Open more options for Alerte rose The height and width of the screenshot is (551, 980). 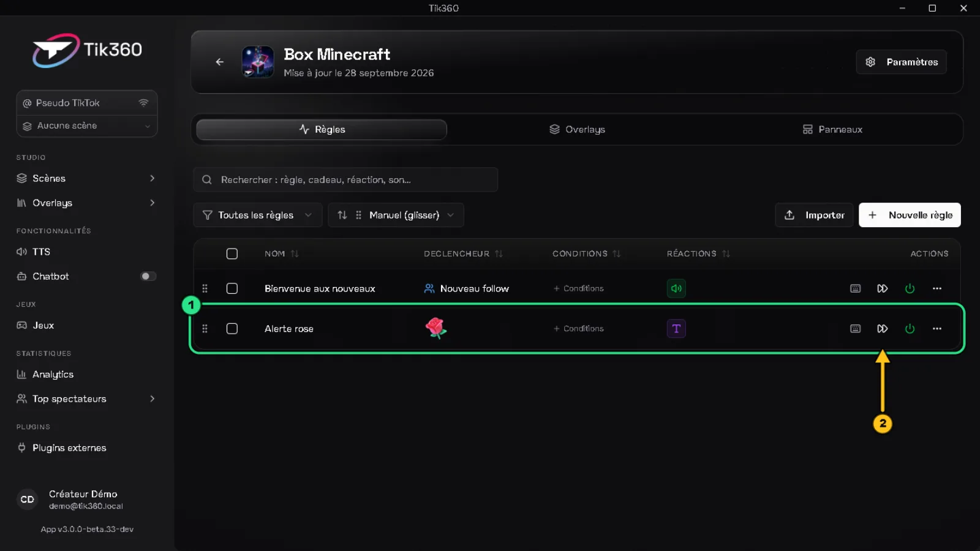(937, 329)
